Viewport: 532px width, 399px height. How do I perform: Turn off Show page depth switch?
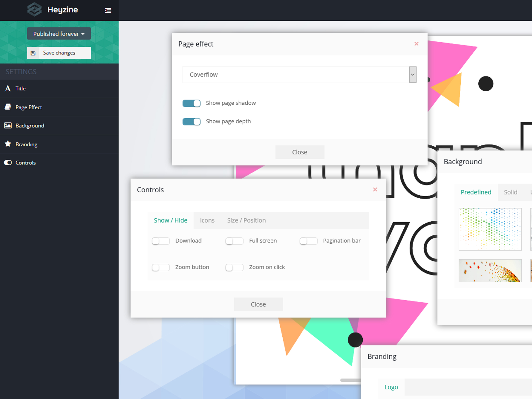192,121
